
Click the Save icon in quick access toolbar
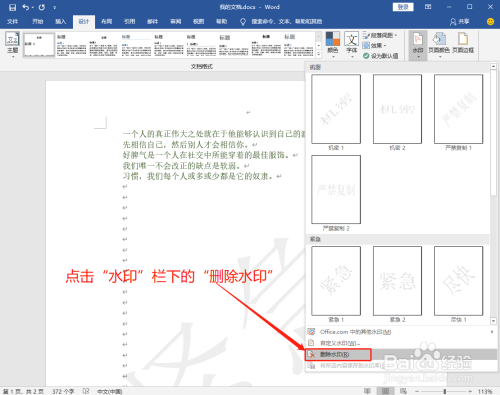(12, 7)
